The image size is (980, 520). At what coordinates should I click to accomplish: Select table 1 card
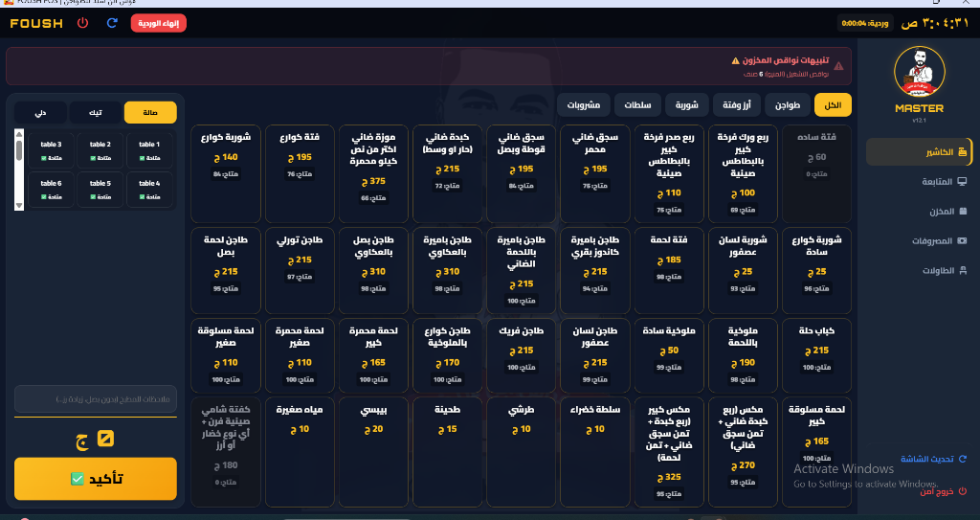(x=149, y=150)
